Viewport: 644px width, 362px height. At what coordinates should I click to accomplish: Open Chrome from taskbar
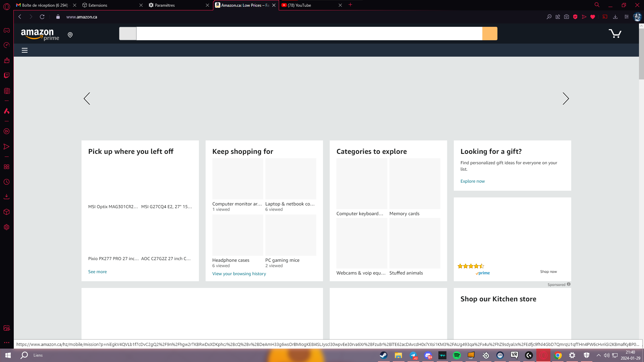[558, 355]
